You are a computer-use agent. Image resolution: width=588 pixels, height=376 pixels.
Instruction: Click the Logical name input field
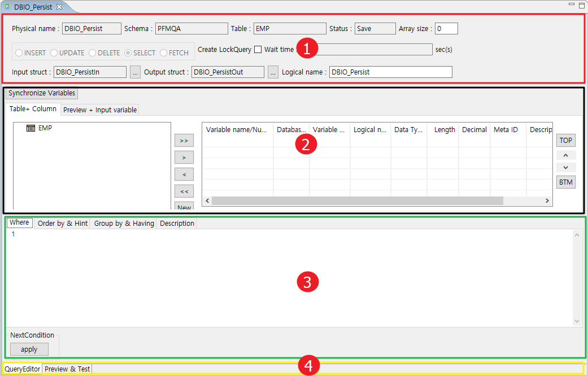pyautogui.click(x=390, y=72)
